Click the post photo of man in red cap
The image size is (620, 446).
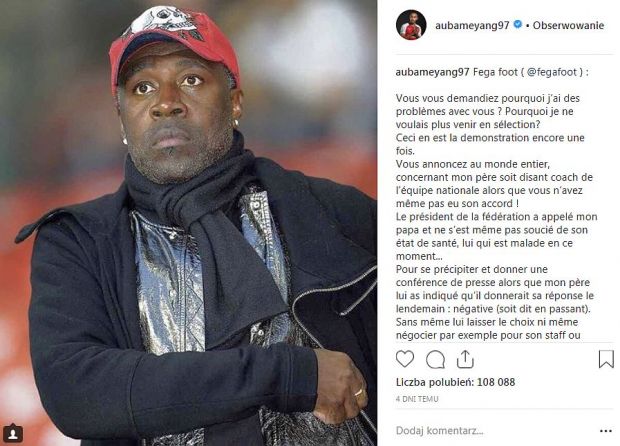(x=188, y=223)
